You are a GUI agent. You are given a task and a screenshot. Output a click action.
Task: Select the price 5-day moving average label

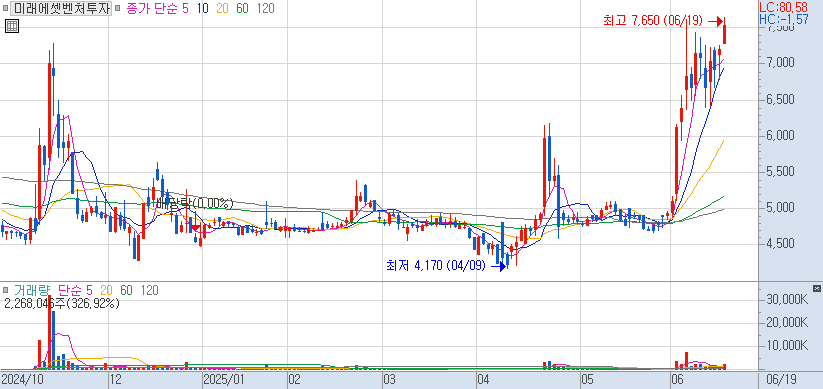(185, 8)
